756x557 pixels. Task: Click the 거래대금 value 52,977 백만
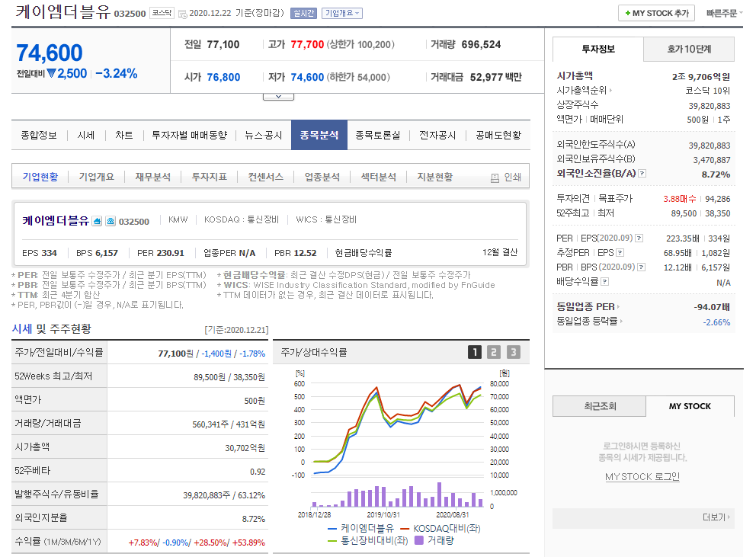496,77
